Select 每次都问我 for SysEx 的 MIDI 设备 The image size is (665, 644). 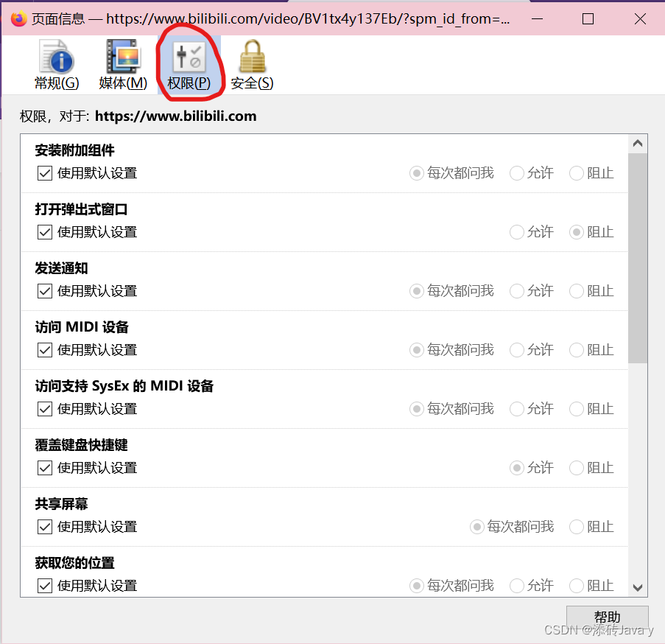[x=417, y=409]
